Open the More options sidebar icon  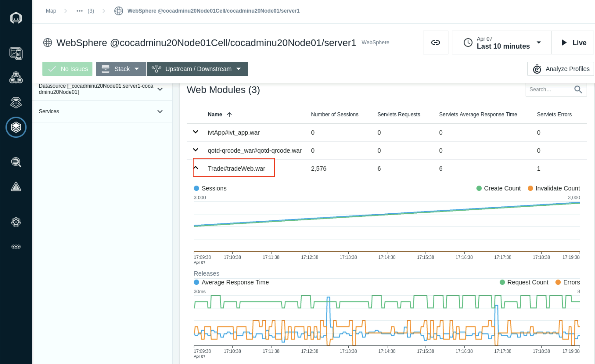16,247
